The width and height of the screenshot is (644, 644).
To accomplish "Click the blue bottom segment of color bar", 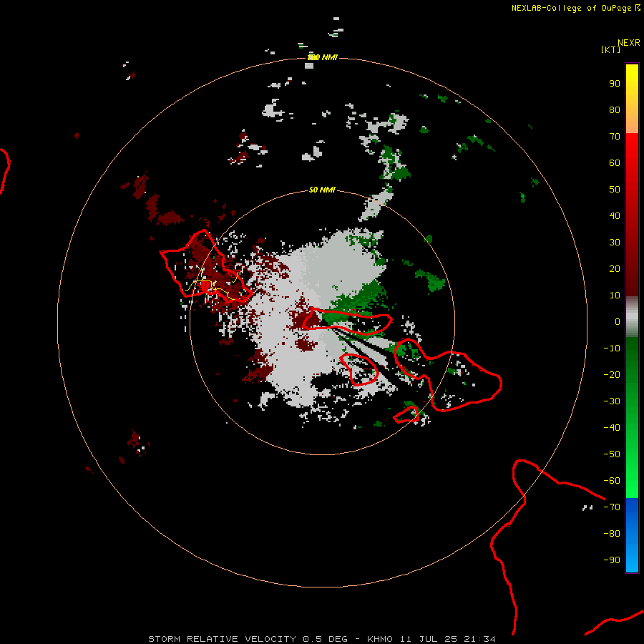I will coord(632,535).
